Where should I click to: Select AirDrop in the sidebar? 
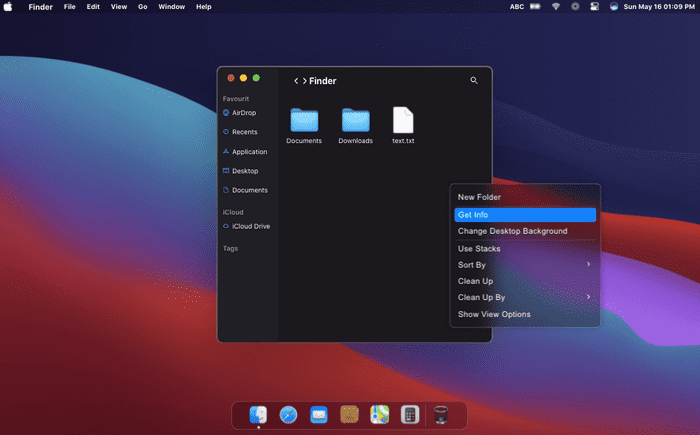[x=244, y=113]
